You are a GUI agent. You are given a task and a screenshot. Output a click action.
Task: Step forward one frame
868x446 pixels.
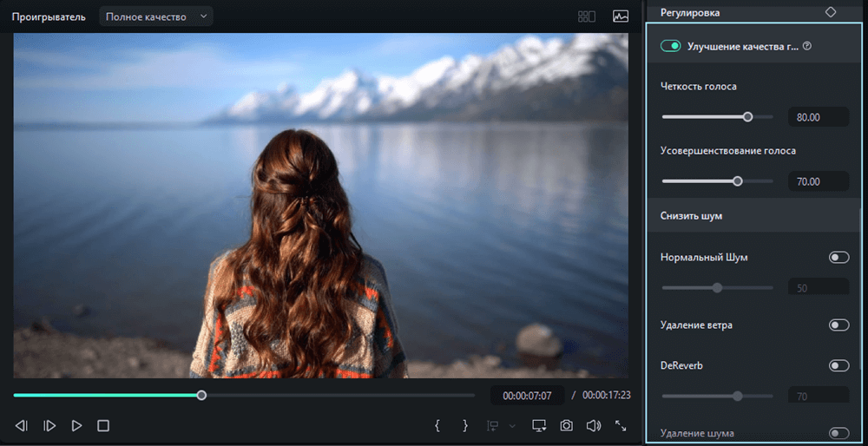[x=49, y=425]
